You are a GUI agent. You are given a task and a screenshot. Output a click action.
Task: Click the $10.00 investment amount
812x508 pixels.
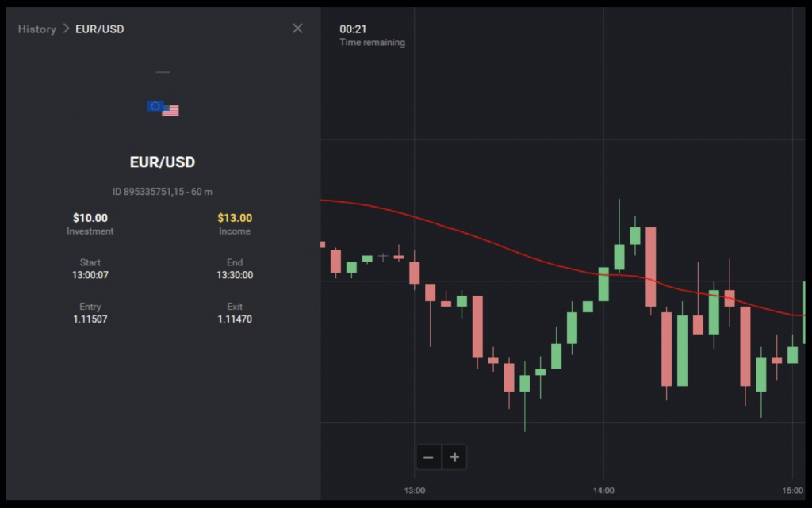pyautogui.click(x=90, y=218)
